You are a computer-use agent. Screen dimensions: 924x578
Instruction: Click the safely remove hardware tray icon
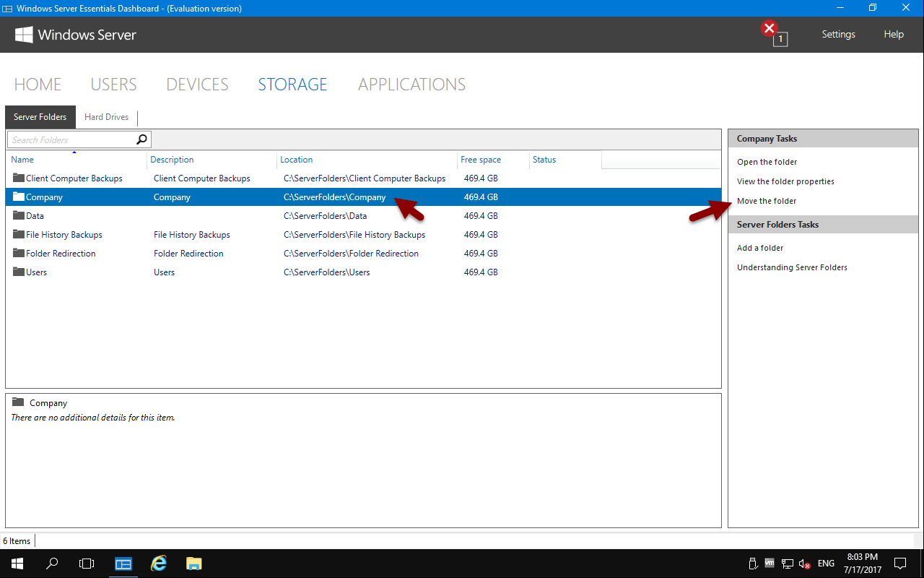(x=751, y=564)
